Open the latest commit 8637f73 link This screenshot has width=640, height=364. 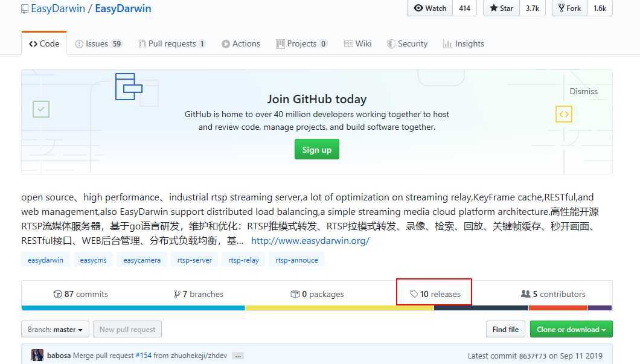tap(533, 356)
